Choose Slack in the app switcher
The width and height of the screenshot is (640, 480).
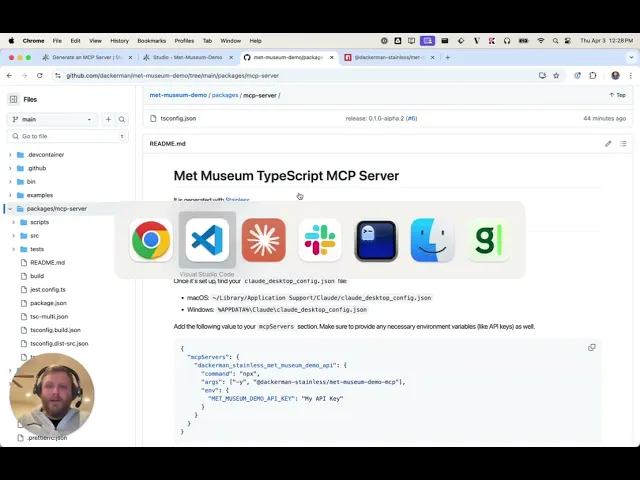(x=320, y=240)
